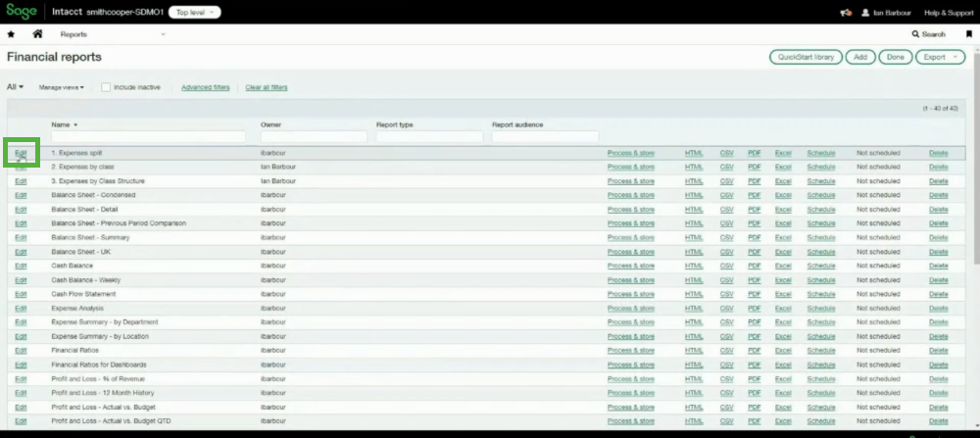Process & store 2. Expenses by class
Viewport: 980px width, 438px height.
pos(630,167)
